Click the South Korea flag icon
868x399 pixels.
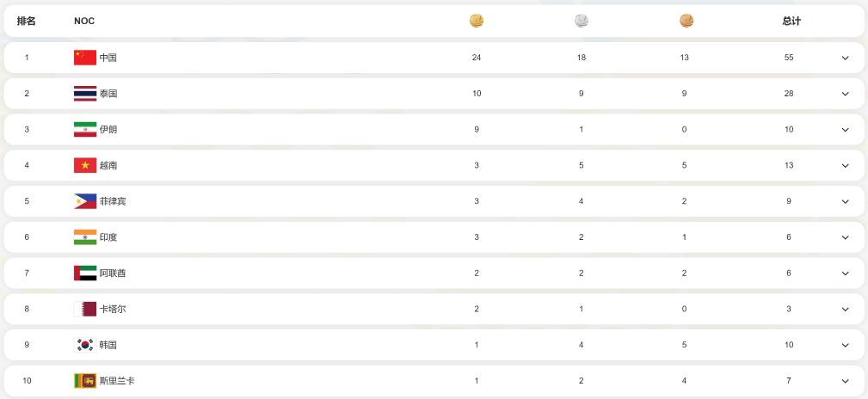(x=85, y=345)
